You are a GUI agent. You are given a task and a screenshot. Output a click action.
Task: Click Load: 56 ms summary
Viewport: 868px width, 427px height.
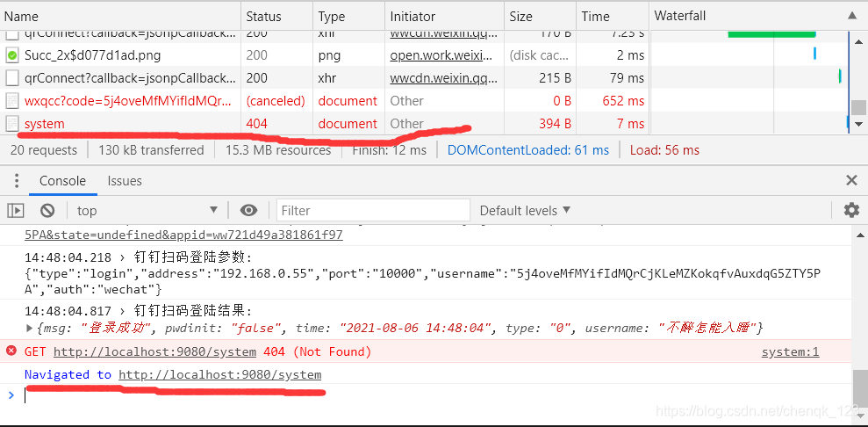pos(665,150)
